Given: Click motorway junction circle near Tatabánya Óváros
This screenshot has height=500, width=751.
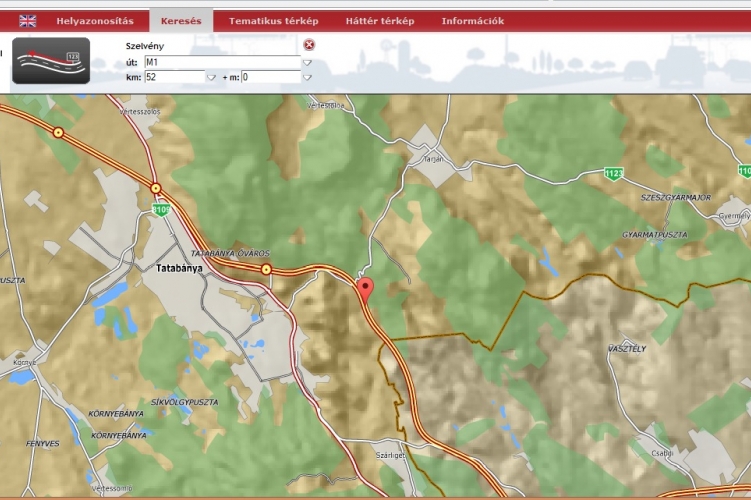Looking at the screenshot, I should coord(267,269).
